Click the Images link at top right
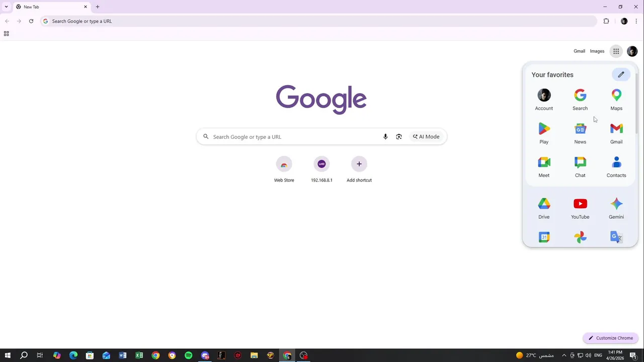Screen dimensions: 644x362 (x=597, y=51)
